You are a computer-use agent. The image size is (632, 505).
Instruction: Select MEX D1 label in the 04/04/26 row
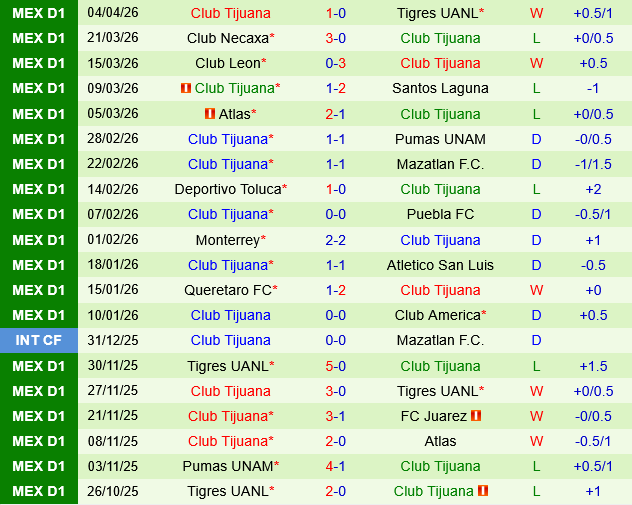click(x=38, y=13)
